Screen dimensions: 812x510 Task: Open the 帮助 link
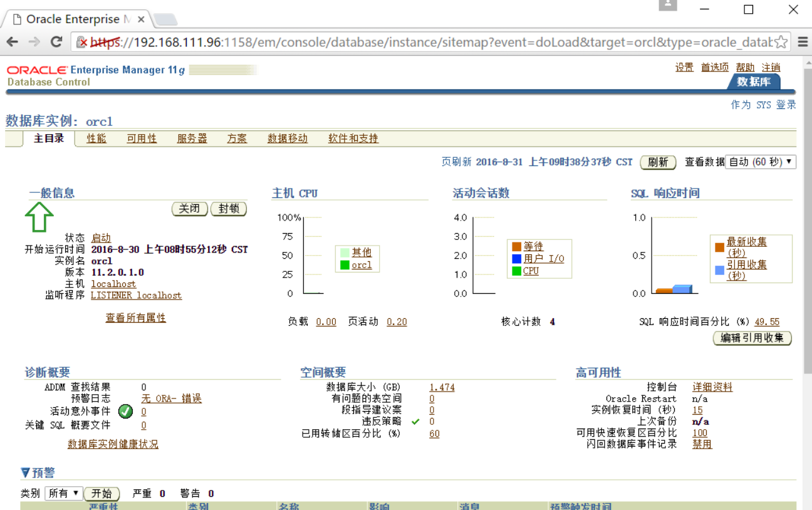click(745, 67)
